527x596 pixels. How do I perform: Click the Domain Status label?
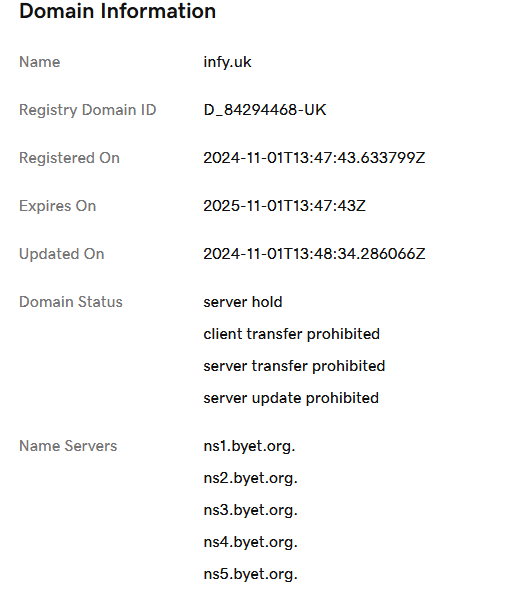tap(71, 302)
